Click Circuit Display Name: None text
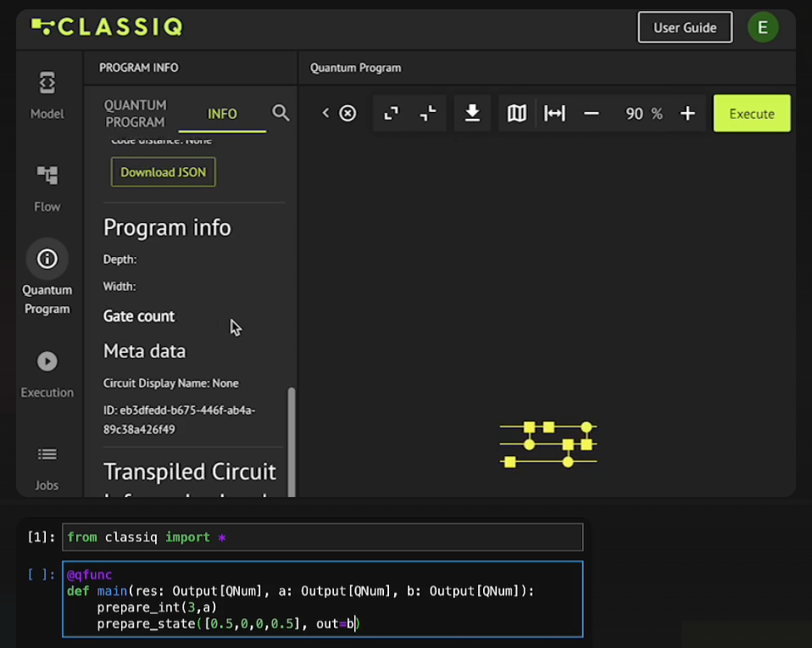 pos(171,383)
